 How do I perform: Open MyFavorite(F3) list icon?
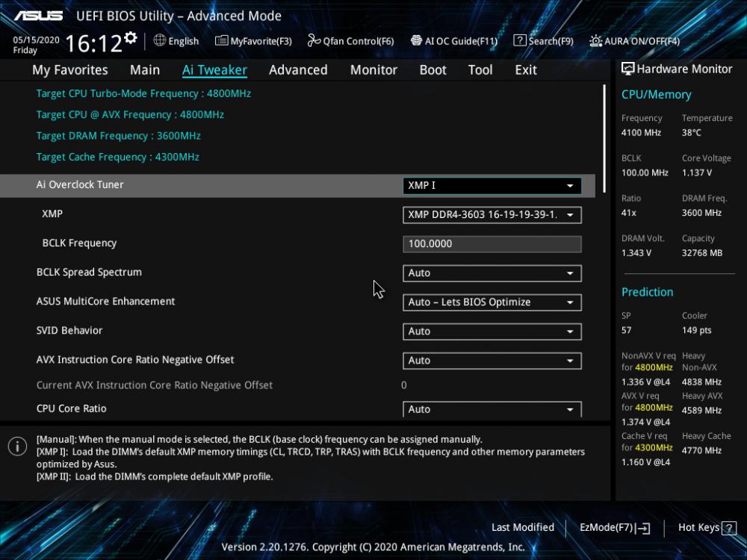tap(222, 41)
